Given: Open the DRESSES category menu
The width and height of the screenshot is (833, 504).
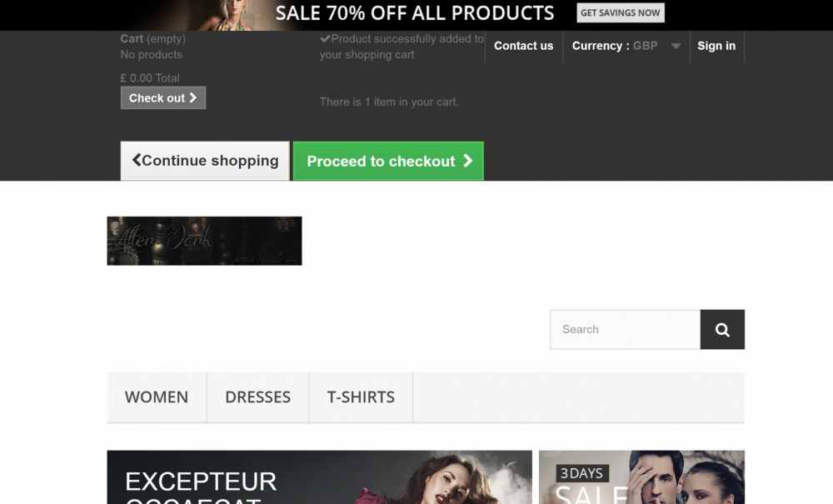Looking at the screenshot, I should (x=257, y=397).
